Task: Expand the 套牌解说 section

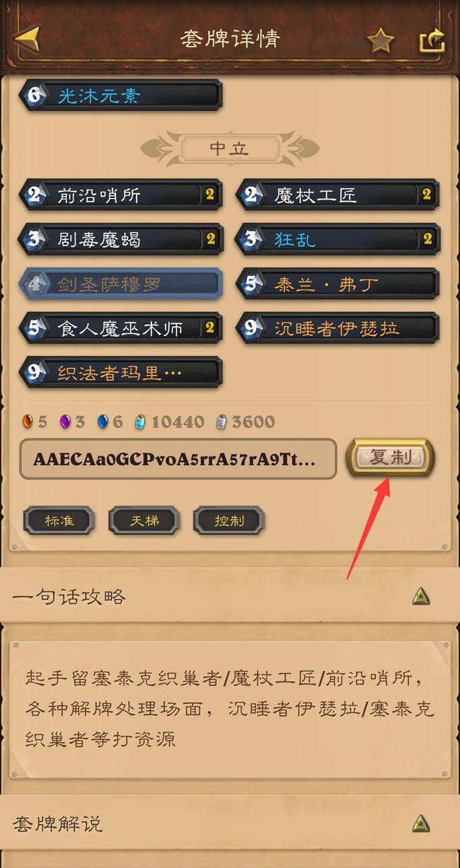Action: pyautogui.click(x=421, y=823)
